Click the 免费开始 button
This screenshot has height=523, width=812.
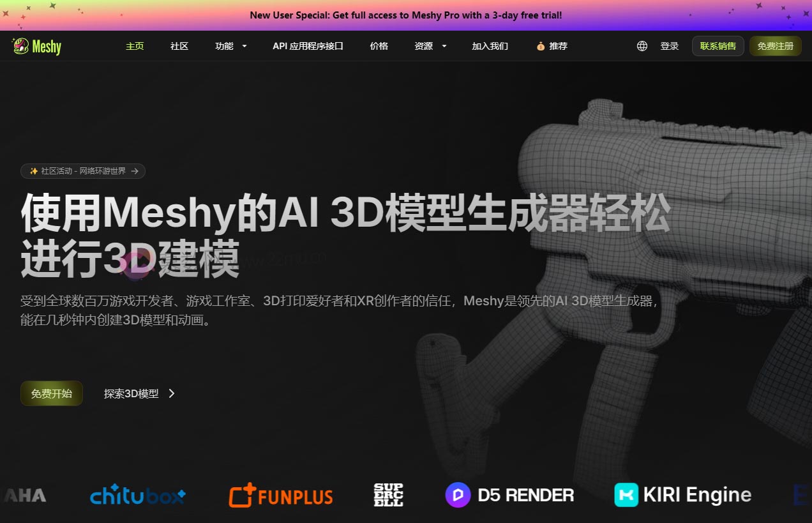pos(51,393)
